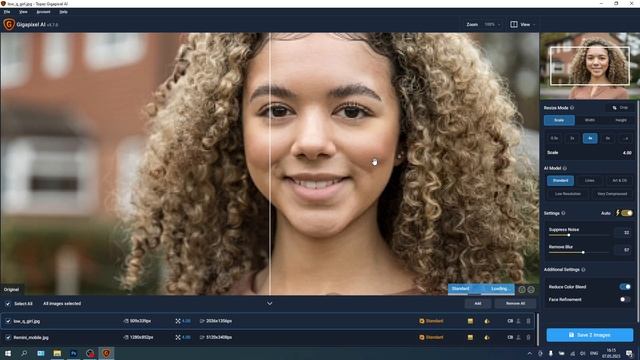Image resolution: width=640 pixels, height=360 pixels.
Task: Click the scale icon in Remini_mobile.jpg row
Action: (x=178, y=338)
